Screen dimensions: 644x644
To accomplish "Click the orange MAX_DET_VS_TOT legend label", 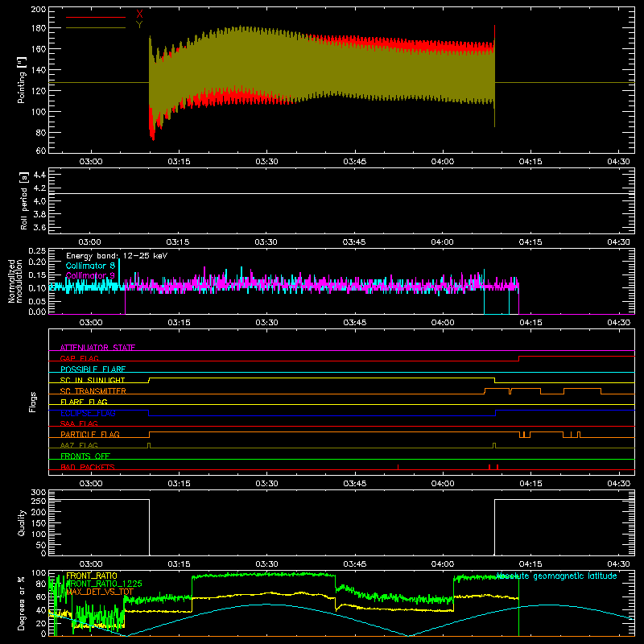I will (x=100, y=592).
